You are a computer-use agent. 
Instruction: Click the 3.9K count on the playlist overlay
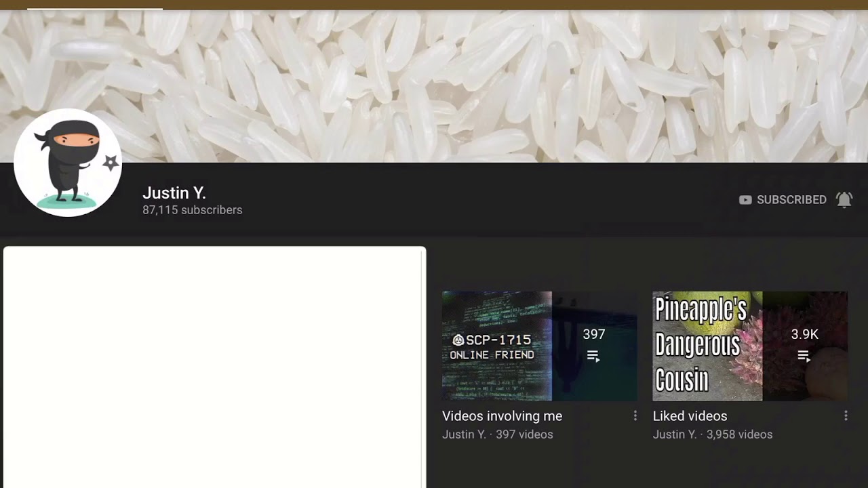click(x=805, y=334)
